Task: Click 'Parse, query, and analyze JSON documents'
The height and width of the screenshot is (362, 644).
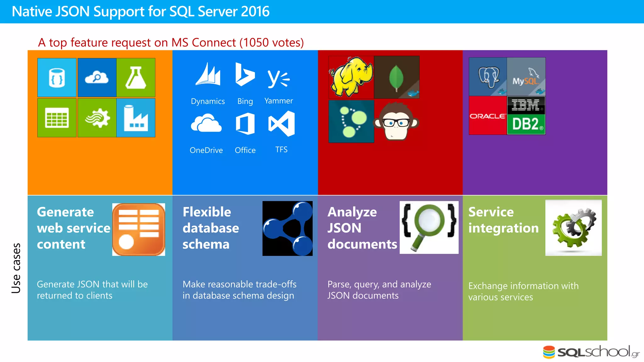Action: pyautogui.click(x=379, y=290)
